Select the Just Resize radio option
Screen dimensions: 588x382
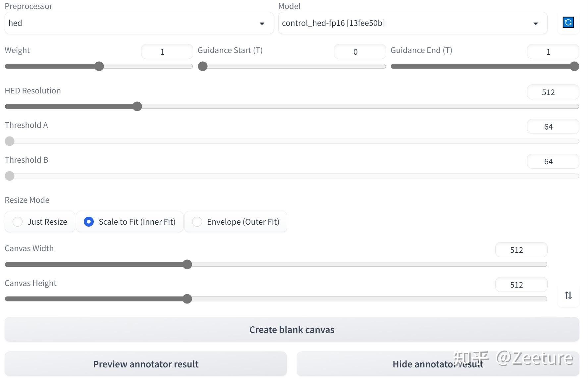pos(18,222)
